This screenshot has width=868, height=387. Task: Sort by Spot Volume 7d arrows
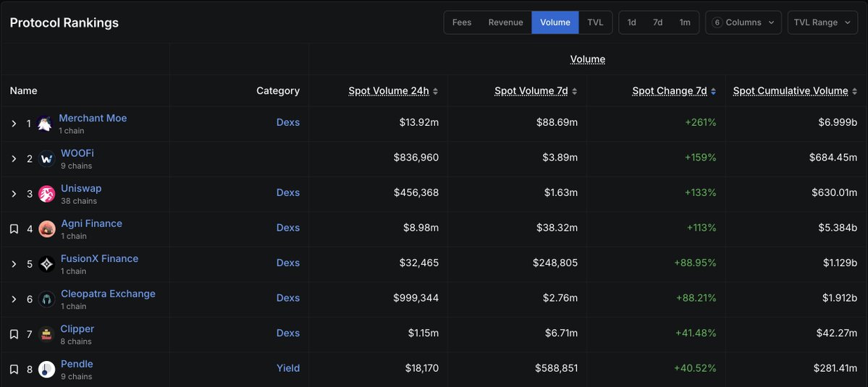[x=575, y=91]
